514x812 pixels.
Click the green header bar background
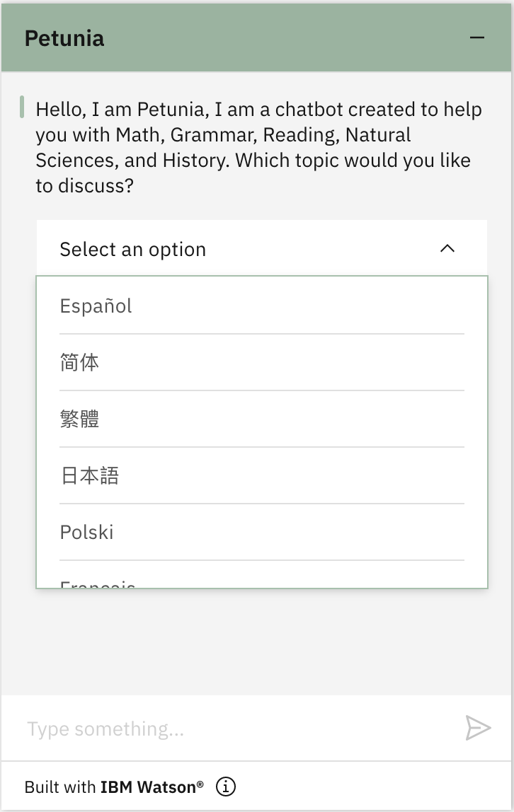click(285, 37)
